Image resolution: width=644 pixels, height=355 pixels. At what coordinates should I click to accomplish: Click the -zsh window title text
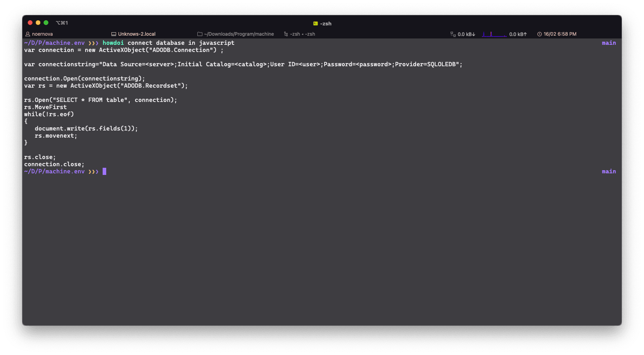326,23
